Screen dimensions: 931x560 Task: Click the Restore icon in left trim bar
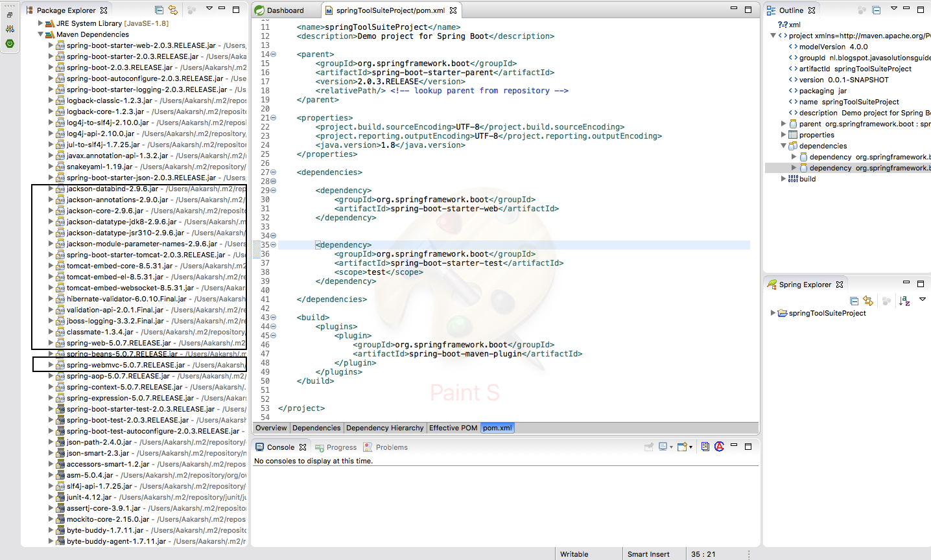pyautogui.click(x=10, y=15)
